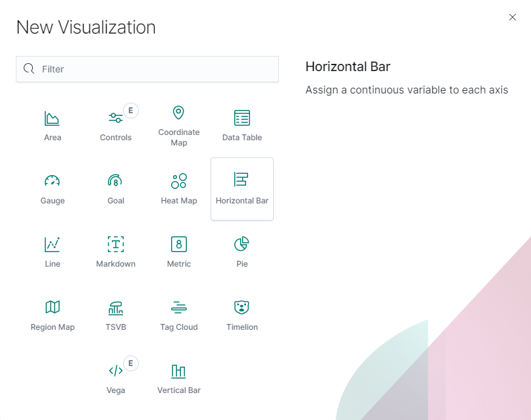
Task: Select the Pie chart visualization
Action: 242,252
